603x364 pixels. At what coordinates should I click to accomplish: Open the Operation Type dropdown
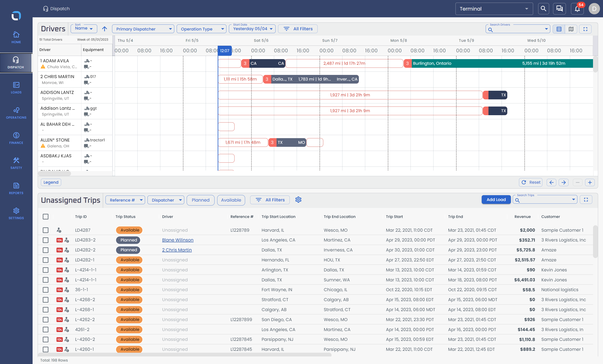click(x=201, y=29)
